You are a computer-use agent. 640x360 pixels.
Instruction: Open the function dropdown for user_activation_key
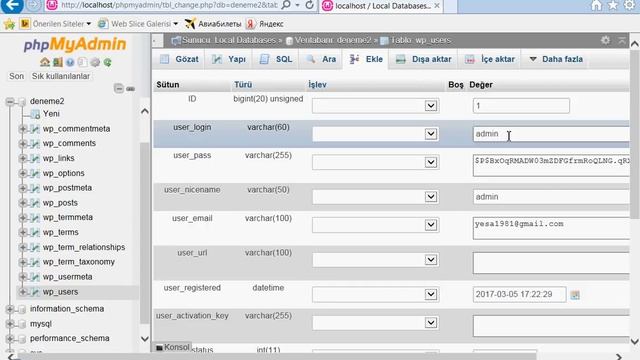point(376,323)
